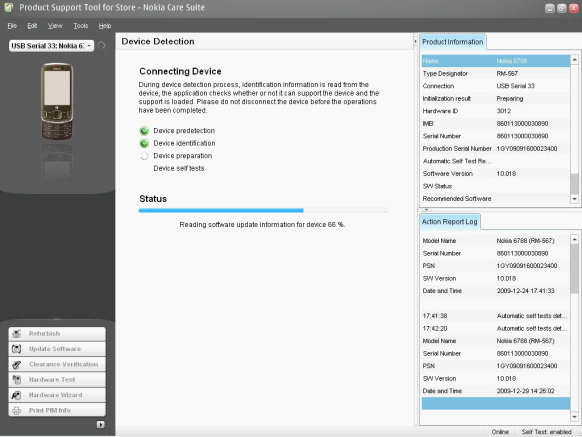Image resolution: width=582 pixels, height=437 pixels.
Task: Select Date and Time 2009-12-24 17:41:33 row
Action: point(496,291)
